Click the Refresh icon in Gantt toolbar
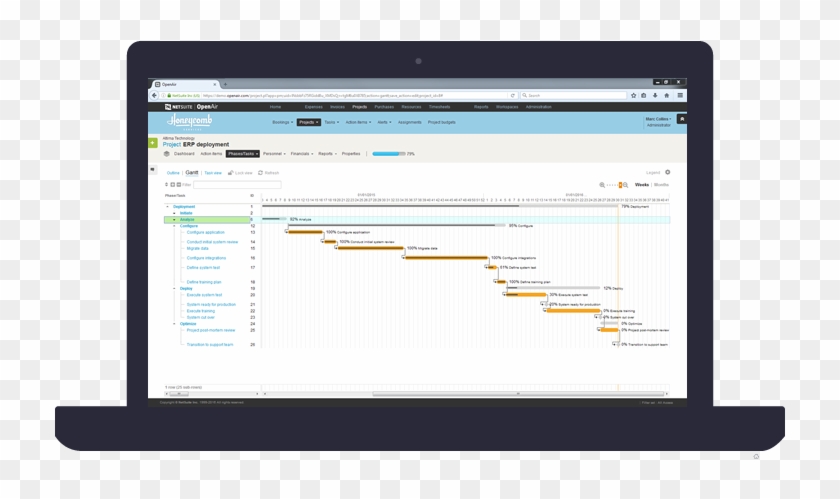The width and height of the screenshot is (840, 499). point(261,173)
